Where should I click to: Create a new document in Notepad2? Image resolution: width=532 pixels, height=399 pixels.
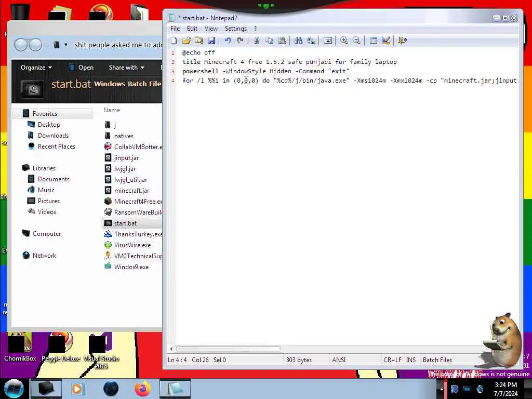pyautogui.click(x=174, y=41)
